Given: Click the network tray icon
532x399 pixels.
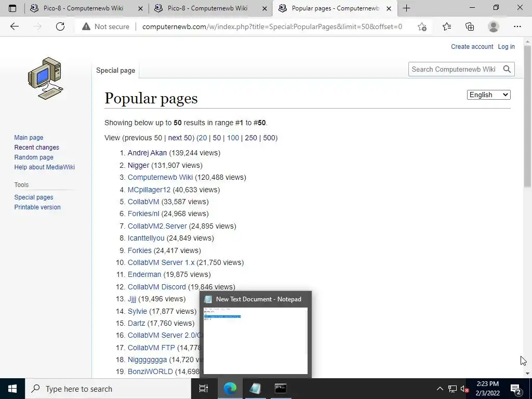Looking at the screenshot, I should (x=453, y=389).
